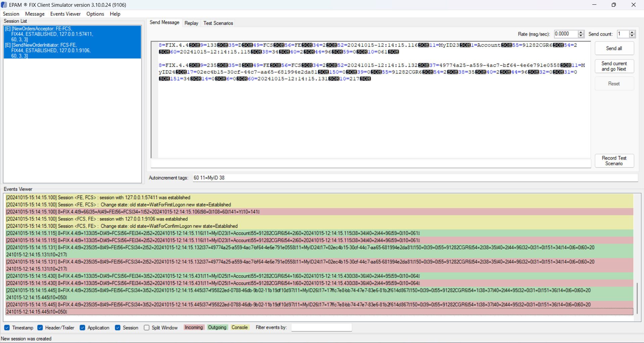Image resolution: width=644 pixels, height=343 pixels.
Task: Select green MyID26 execution report row
Action: click(319, 294)
